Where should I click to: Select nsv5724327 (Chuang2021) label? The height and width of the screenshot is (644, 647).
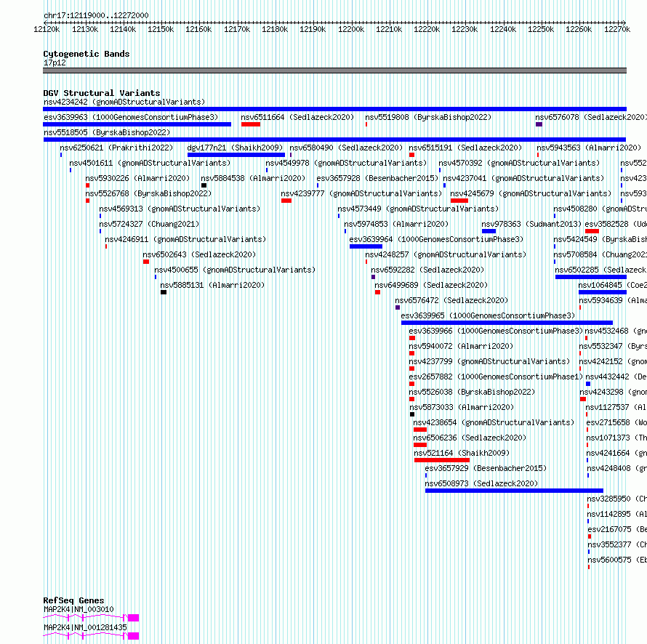coord(149,224)
